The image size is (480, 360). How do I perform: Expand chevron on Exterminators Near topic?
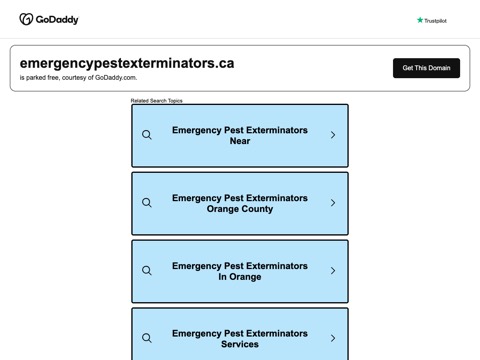tap(333, 135)
